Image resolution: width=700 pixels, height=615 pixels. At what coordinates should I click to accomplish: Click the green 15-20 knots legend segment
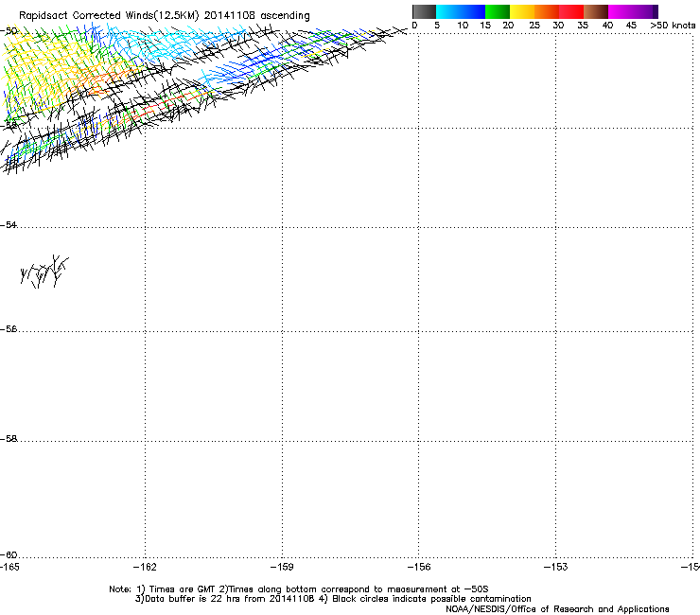click(498, 11)
